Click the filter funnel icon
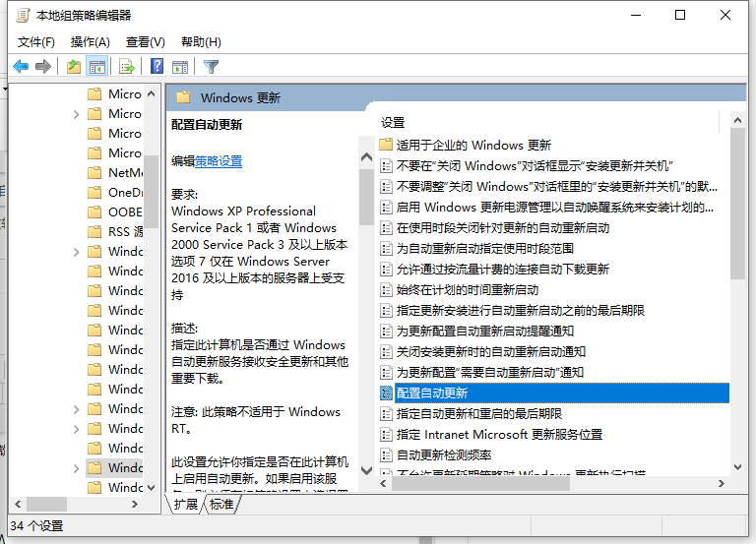This screenshot has width=756, height=544. (211, 67)
